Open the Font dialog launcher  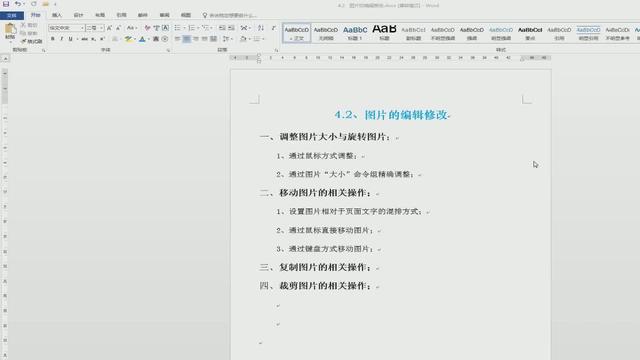[168, 50]
